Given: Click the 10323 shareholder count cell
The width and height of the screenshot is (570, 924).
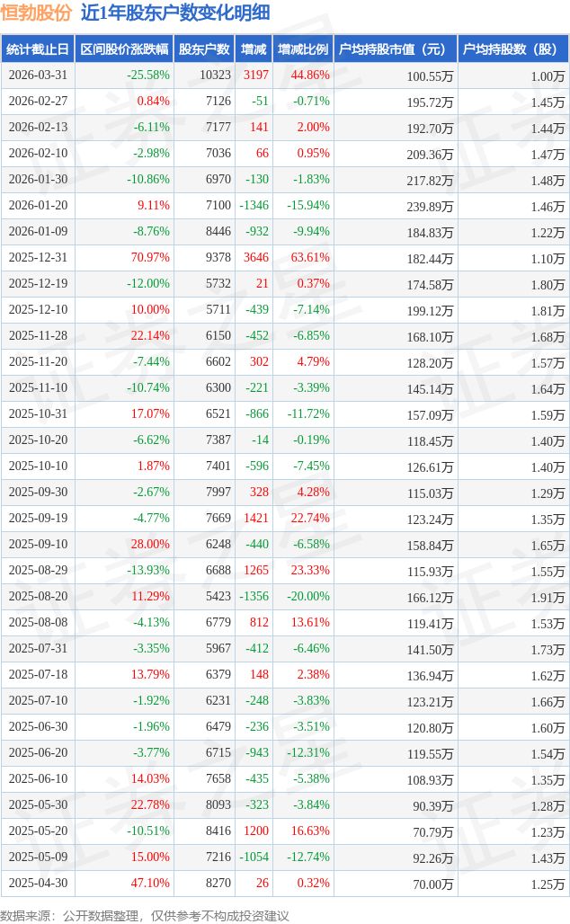Looking at the screenshot, I should click(x=215, y=76).
